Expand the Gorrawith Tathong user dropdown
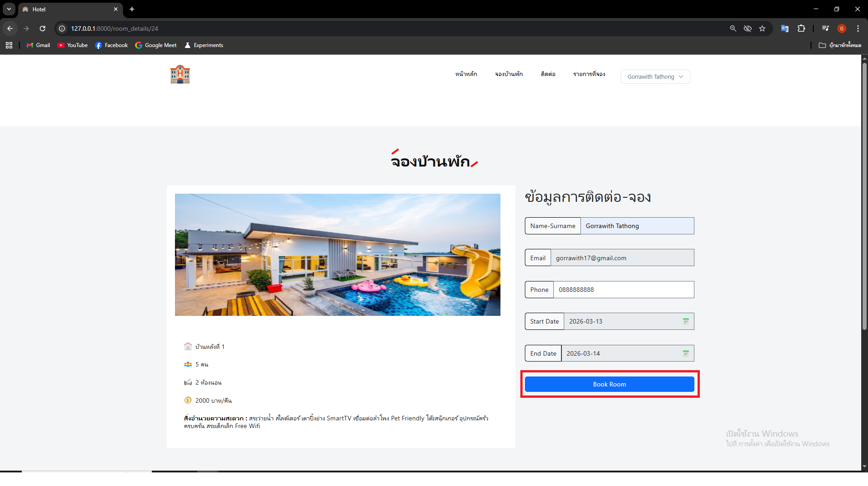Screen dimensions: 868x486 pyautogui.click(x=655, y=77)
